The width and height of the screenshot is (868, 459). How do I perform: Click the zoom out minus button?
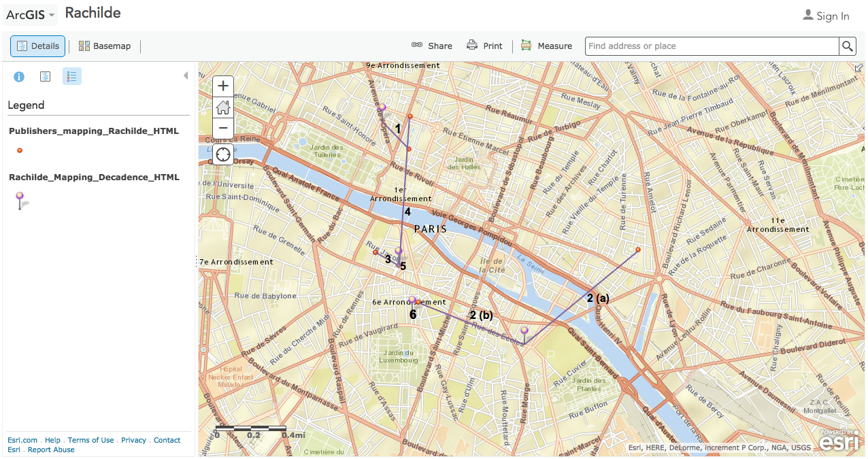click(223, 128)
